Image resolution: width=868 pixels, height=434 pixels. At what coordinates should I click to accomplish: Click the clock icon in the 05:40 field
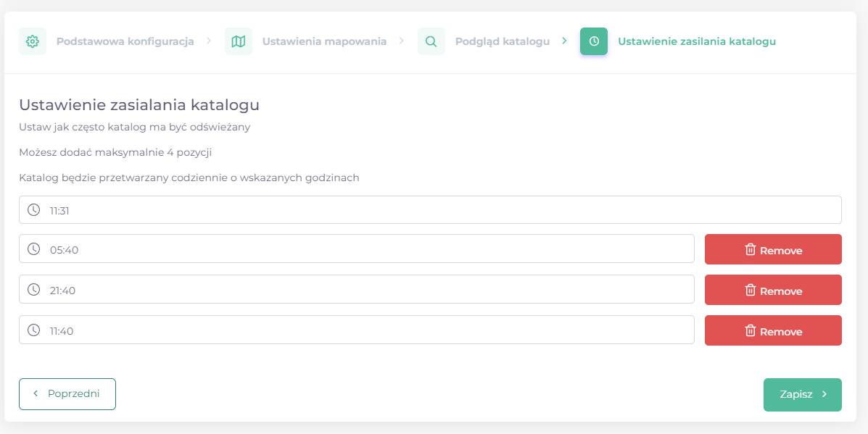[x=34, y=249]
